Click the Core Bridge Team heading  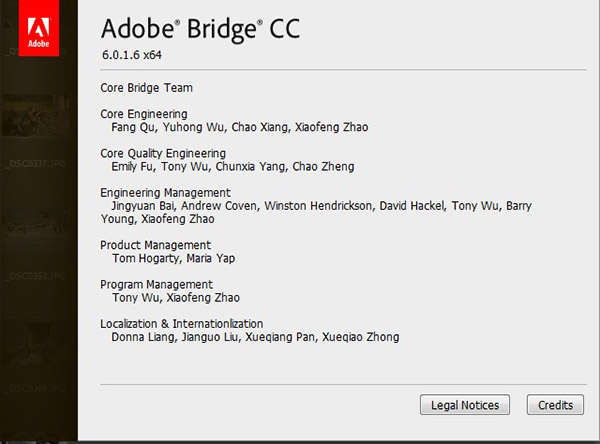pyautogui.click(x=146, y=88)
